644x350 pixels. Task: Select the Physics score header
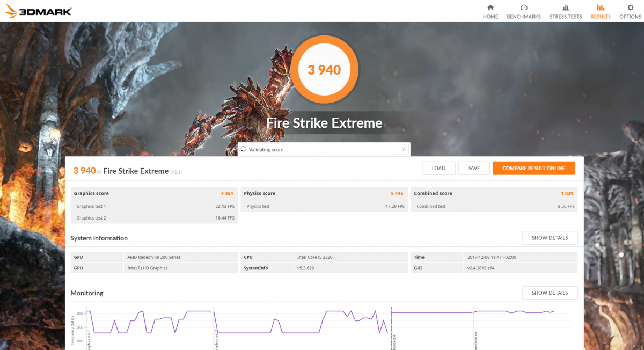[324, 193]
